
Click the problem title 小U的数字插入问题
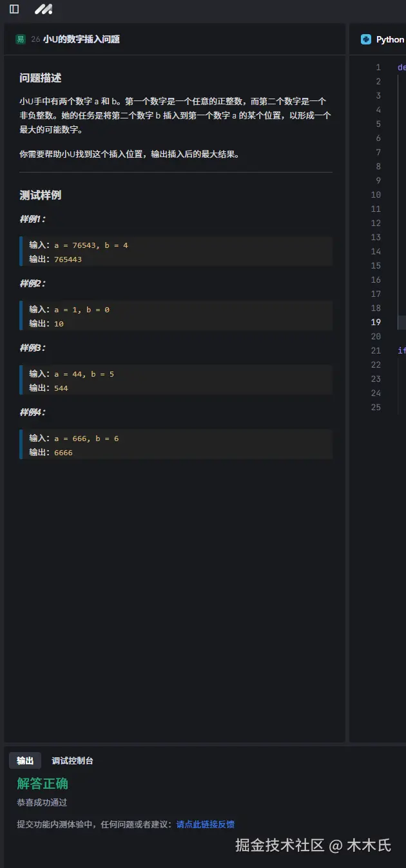(x=81, y=39)
